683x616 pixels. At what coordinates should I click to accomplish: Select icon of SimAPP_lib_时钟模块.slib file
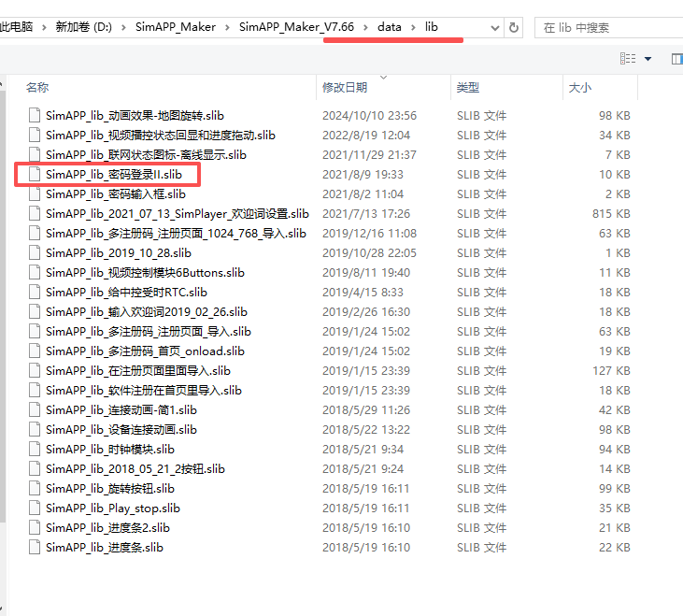pyautogui.click(x=36, y=450)
